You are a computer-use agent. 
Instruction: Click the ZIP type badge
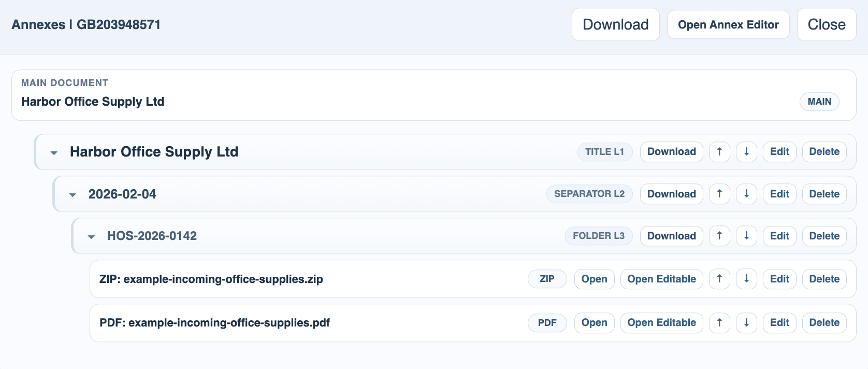click(547, 279)
